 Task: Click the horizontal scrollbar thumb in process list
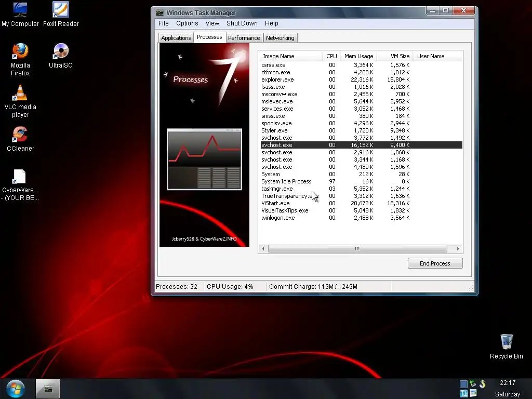[x=357, y=249]
